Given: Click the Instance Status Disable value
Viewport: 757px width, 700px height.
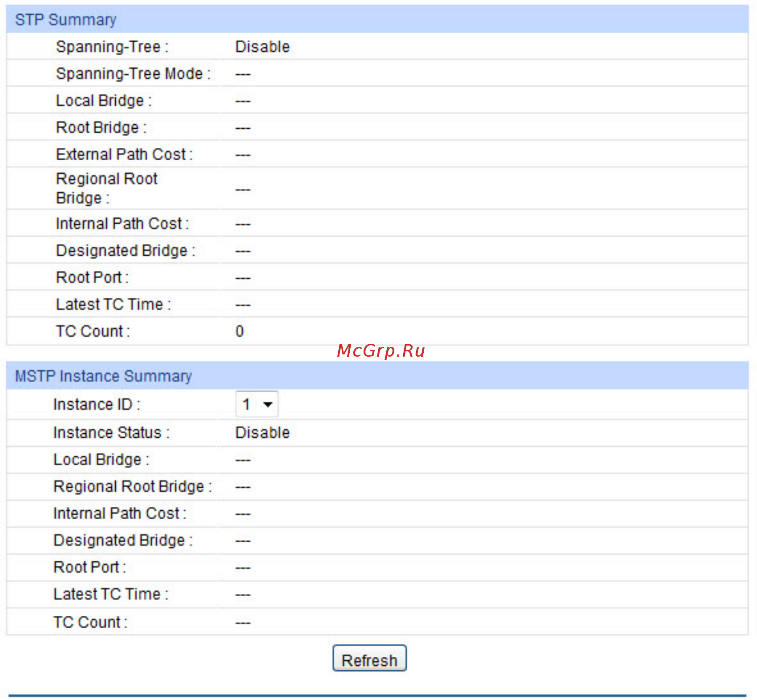Looking at the screenshot, I should click(x=263, y=432).
